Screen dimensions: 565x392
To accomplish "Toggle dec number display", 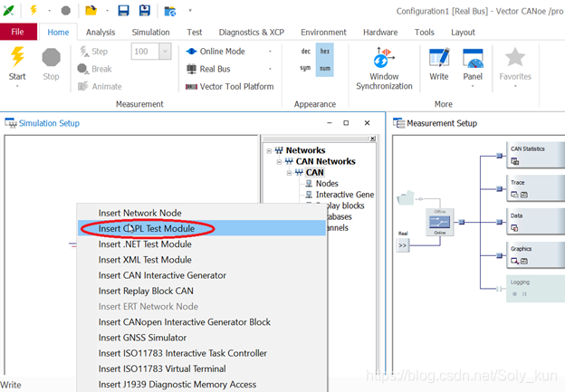I will [x=305, y=52].
